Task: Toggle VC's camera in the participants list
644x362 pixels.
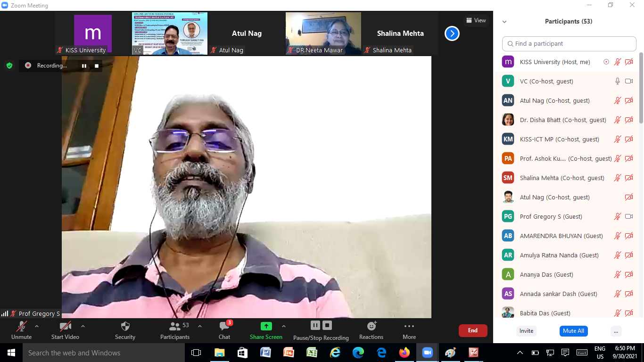Action: (629, 81)
